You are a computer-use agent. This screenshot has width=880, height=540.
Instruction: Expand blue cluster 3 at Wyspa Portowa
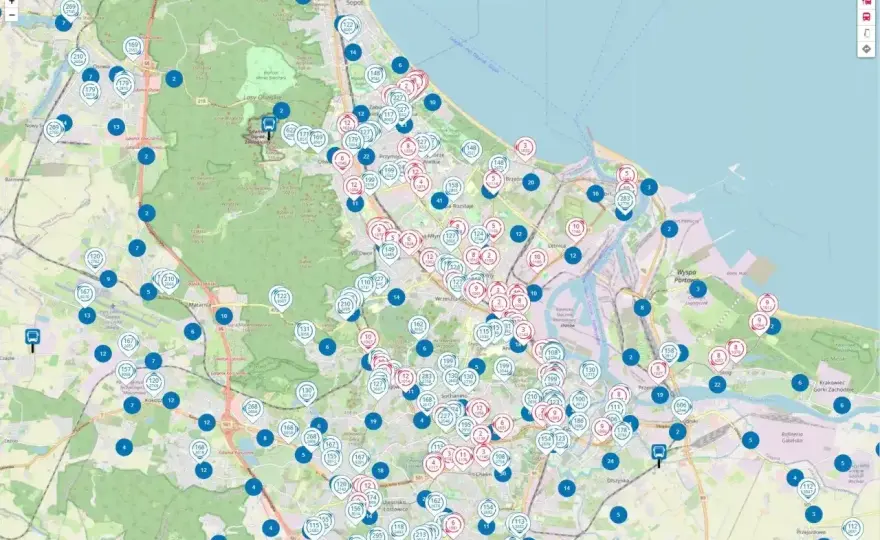698,289
